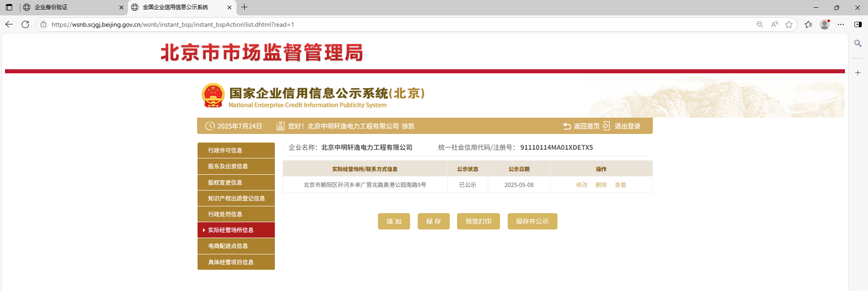Image resolution: width=868 pixels, height=291 pixels.
Task: Click the date cell 2025-05-08
Action: point(519,185)
